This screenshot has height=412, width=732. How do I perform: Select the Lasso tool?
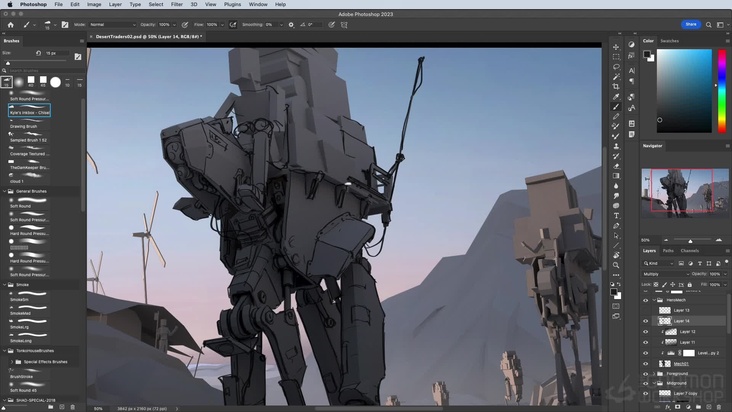pyautogui.click(x=616, y=67)
